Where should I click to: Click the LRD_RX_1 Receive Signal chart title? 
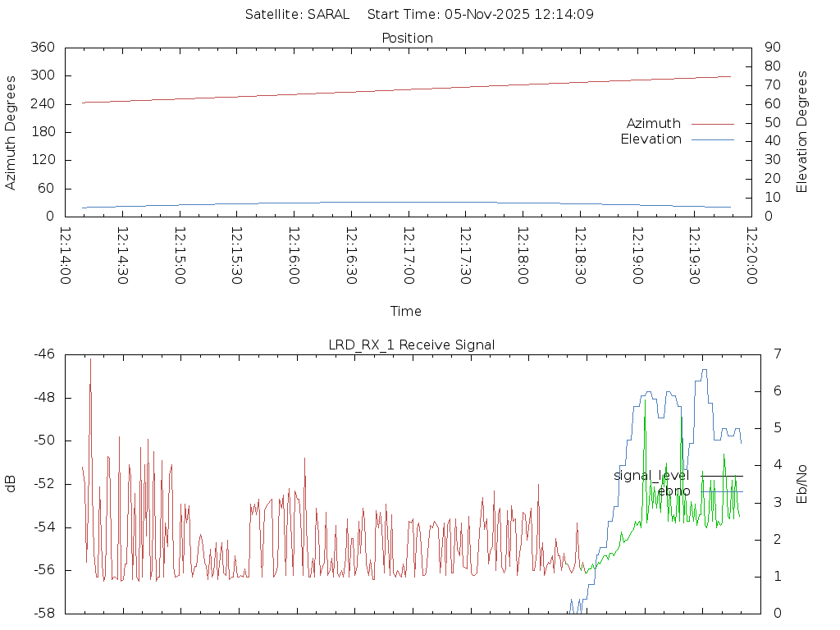tap(412, 345)
